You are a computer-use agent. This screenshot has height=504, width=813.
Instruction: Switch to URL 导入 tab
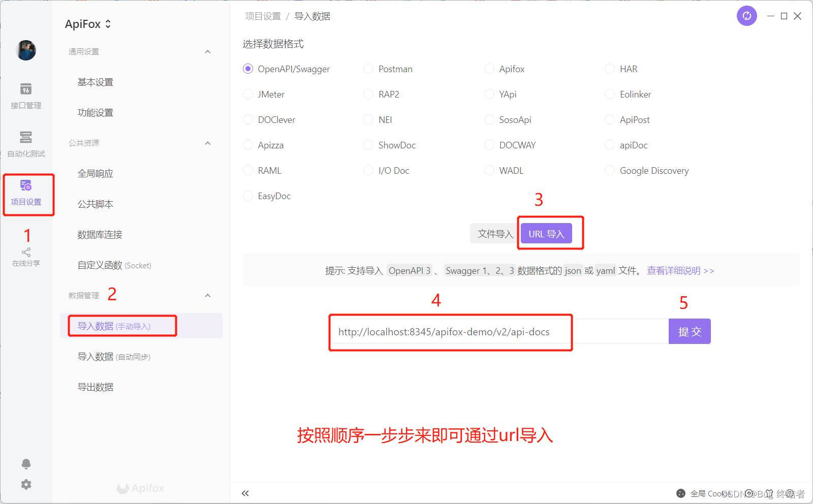point(546,234)
